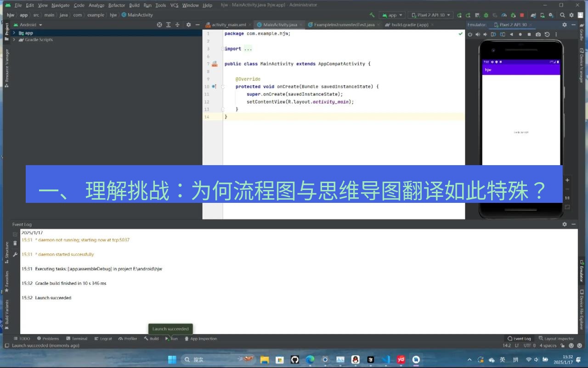Toggle the Event Log button in status bar
This screenshot has height=368, width=588.
click(x=519, y=339)
